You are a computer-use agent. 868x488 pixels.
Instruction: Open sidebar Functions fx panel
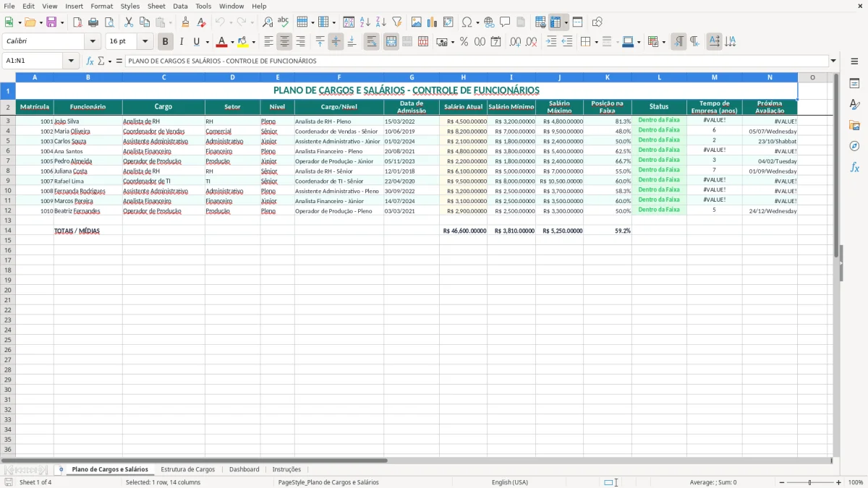[x=854, y=167]
